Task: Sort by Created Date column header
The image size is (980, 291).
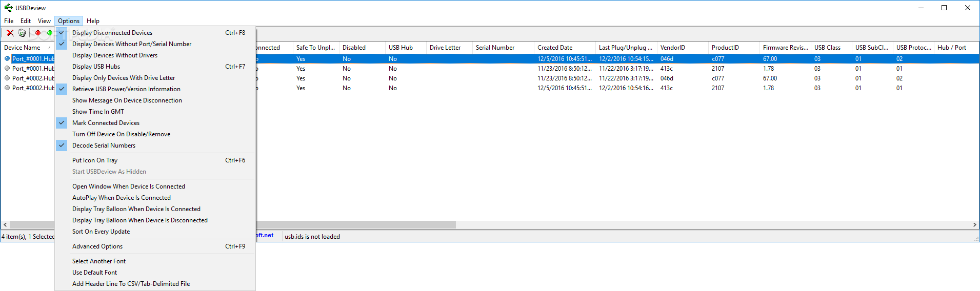Action: point(565,48)
